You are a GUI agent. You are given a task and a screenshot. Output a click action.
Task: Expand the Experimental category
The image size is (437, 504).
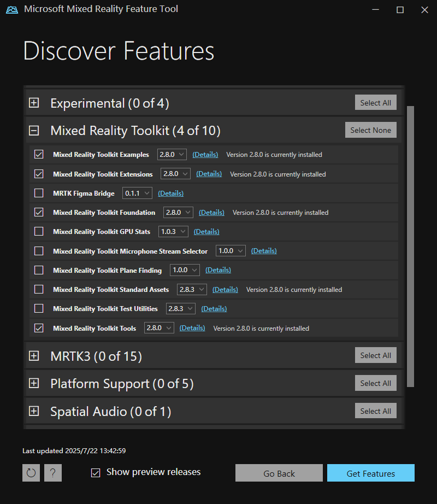(x=34, y=103)
